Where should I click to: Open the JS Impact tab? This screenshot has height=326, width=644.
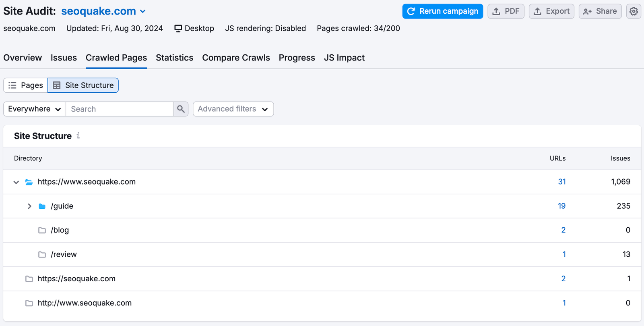(x=344, y=58)
